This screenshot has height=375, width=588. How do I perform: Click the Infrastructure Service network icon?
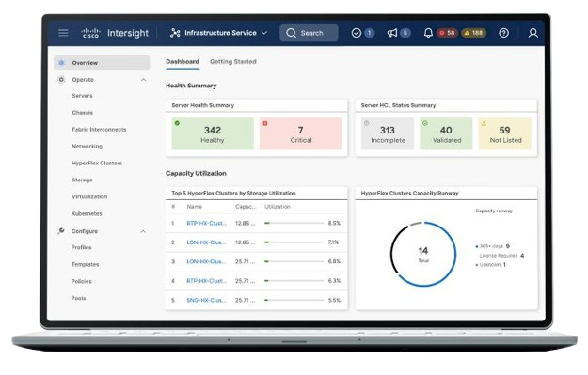coord(175,33)
